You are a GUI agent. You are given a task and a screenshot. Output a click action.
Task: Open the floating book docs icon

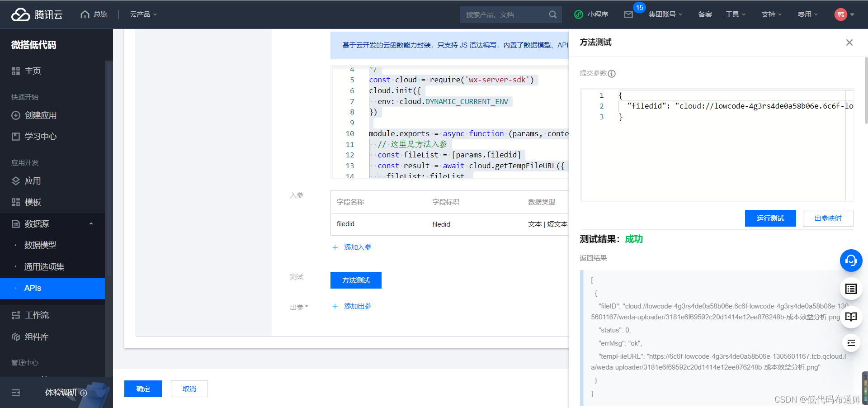tap(851, 317)
